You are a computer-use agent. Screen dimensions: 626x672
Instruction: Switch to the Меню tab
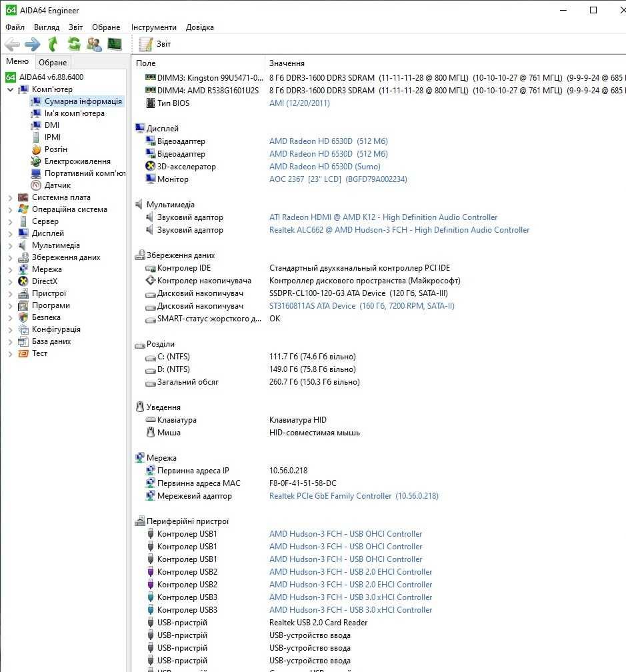[17, 61]
